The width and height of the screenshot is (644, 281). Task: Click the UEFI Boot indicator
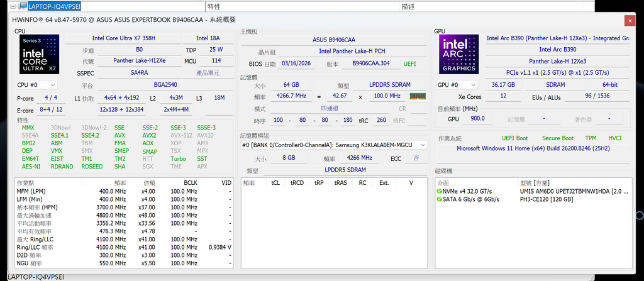(514, 138)
